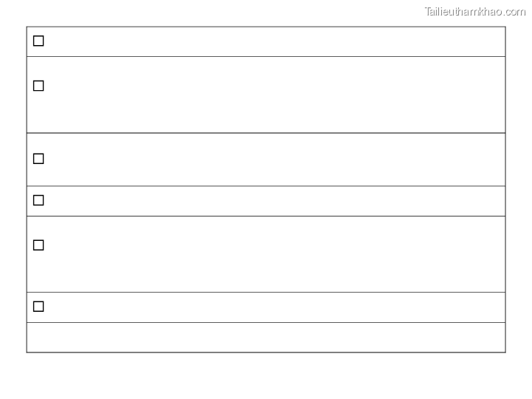532x399 pixels.
Task: Open the Tailieuthamkhao.com watermark link
Action: tap(474, 12)
